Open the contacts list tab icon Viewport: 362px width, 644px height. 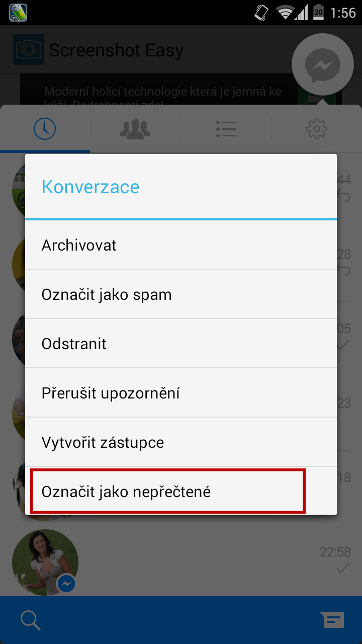click(226, 129)
